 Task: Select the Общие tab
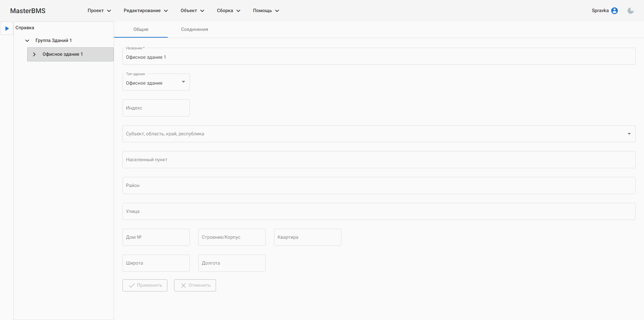coord(141,30)
